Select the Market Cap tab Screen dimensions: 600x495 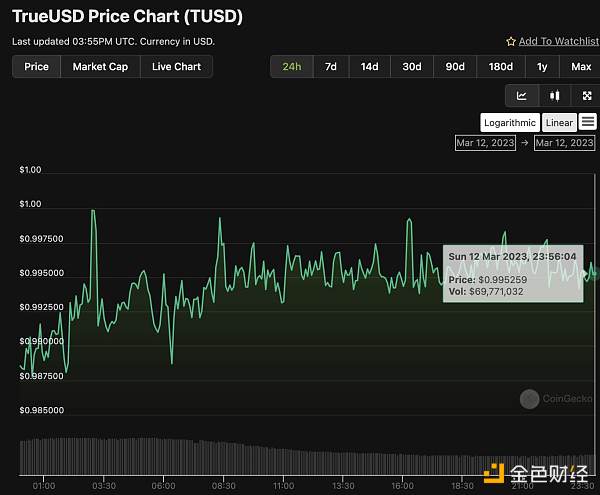coord(100,67)
